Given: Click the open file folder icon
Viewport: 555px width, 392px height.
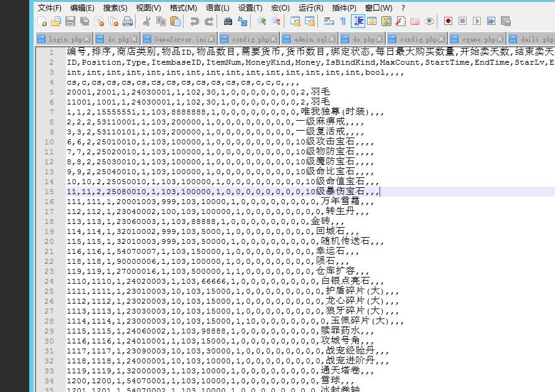Looking at the screenshot, I should pyautogui.click(x=56, y=22).
